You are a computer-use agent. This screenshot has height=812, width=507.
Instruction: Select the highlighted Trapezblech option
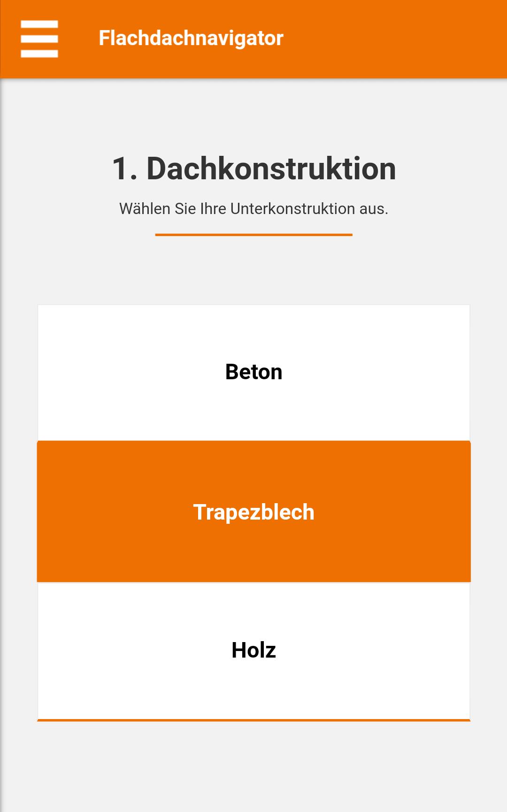coord(253,512)
